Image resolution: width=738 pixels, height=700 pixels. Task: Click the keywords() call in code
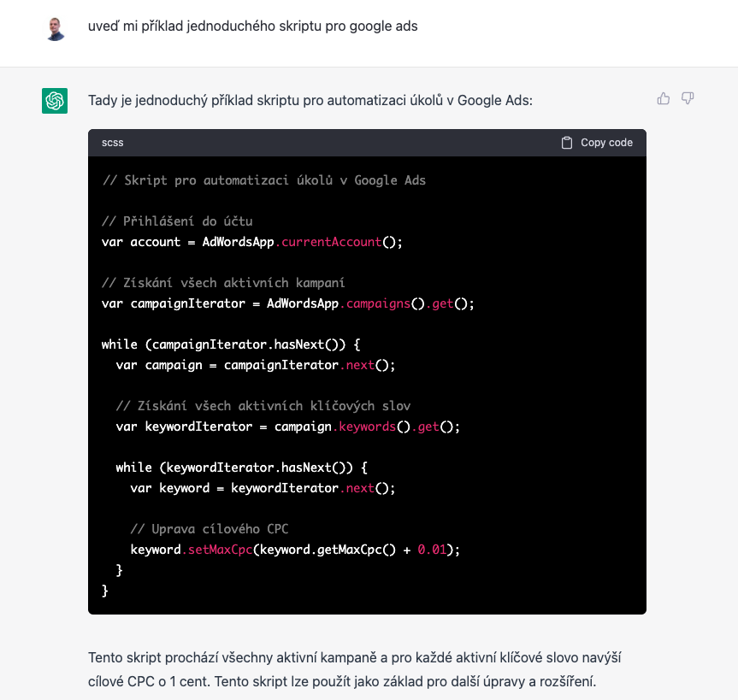point(371,426)
